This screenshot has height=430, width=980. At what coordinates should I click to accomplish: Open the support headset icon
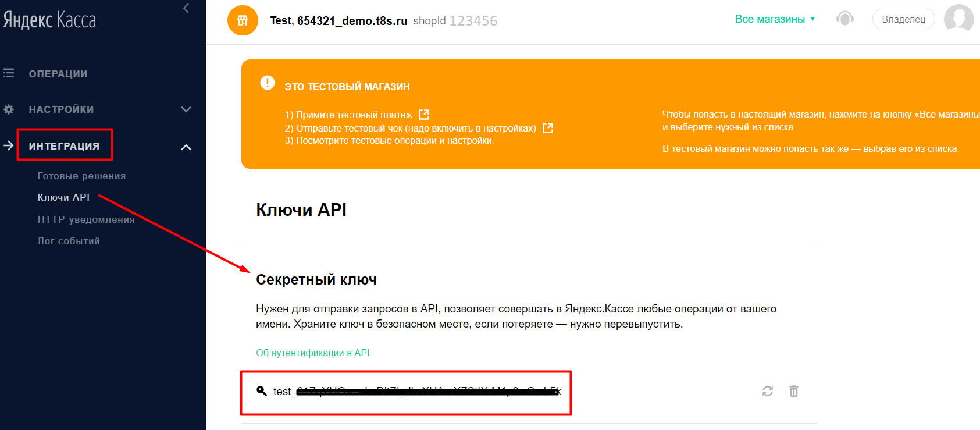[844, 19]
